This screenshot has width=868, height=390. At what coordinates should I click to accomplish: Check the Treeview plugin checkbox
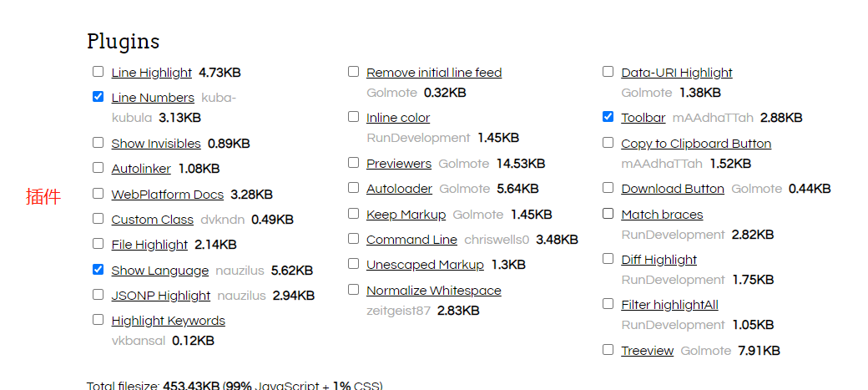[608, 350]
